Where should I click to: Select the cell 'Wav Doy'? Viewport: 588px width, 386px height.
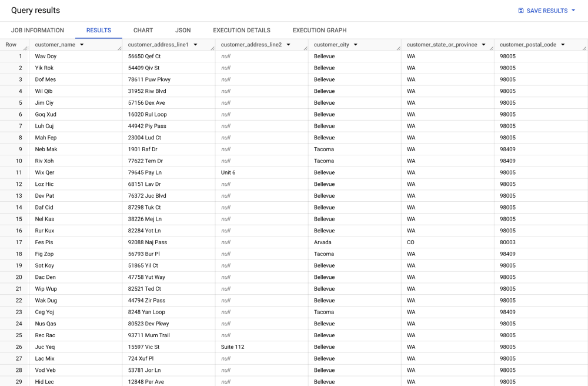(46, 56)
